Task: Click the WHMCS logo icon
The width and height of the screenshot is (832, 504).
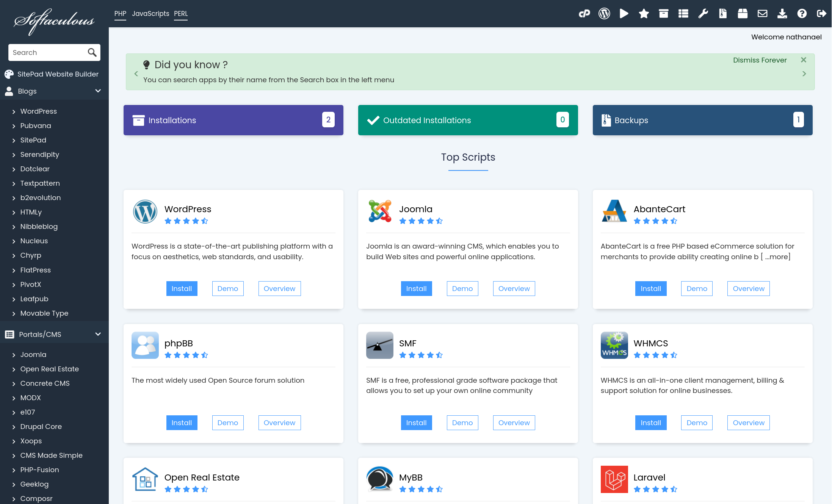Action: 614,345
